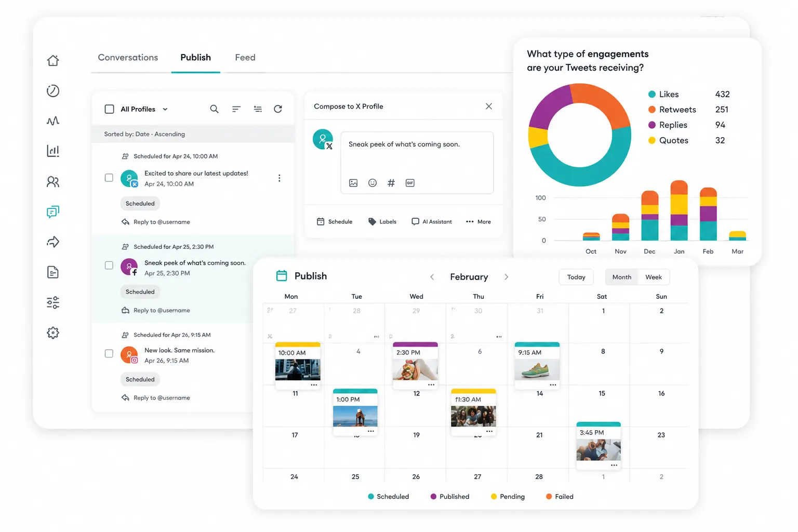Insert a hashtag in the compose box

[391, 183]
